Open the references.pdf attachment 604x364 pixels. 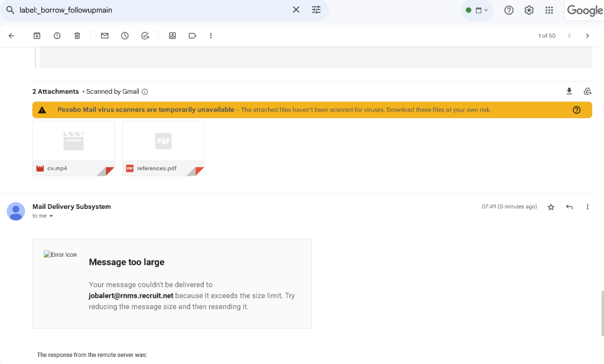[x=164, y=149]
